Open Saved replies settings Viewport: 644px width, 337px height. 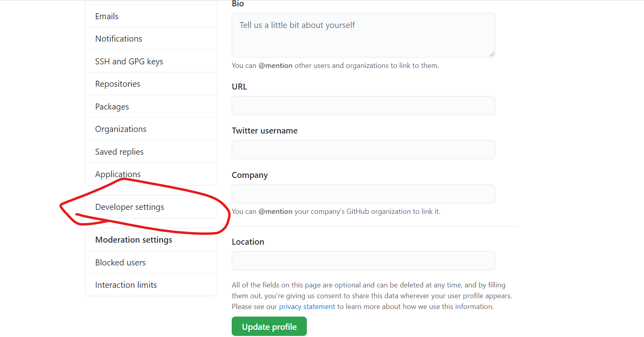pyautogui.click(x=151, y=152)
